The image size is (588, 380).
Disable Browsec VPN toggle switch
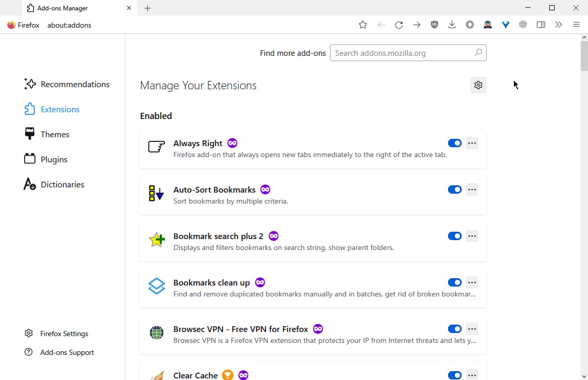point(454,329)
